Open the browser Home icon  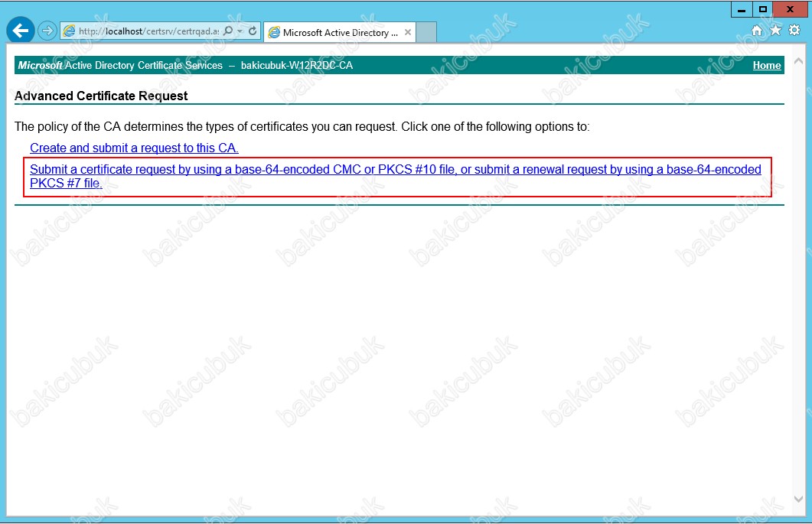click(757, 31)
